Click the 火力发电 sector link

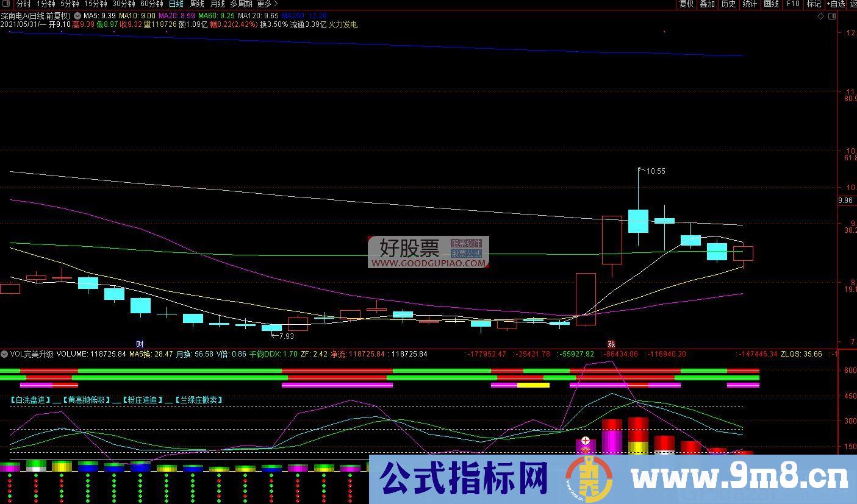tap(343, 25)
